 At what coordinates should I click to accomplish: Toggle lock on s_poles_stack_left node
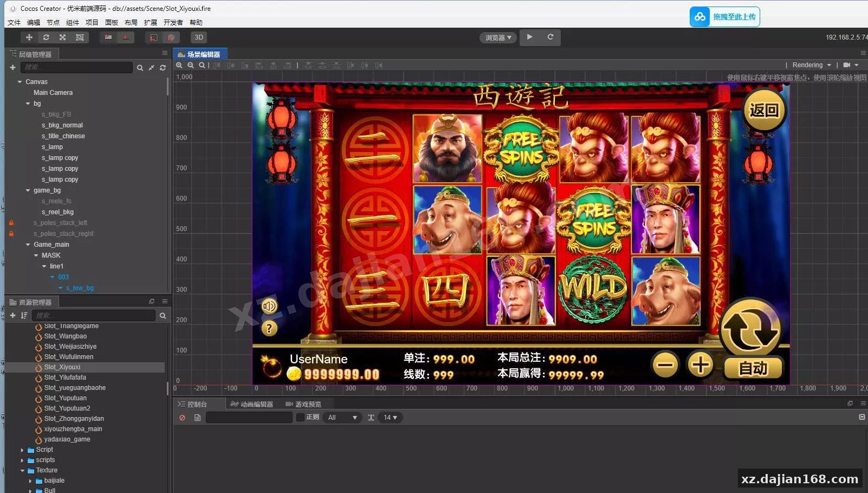point(11,223)
